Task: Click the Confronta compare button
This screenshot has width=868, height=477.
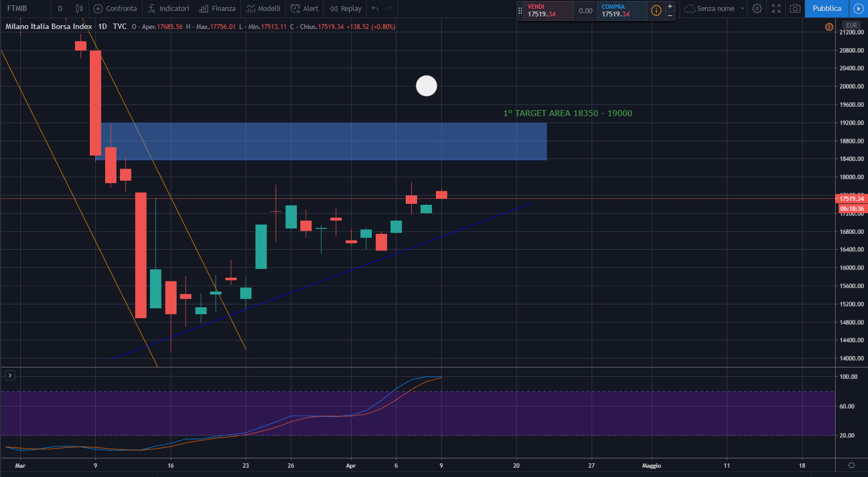Action: tap(115, 8)
